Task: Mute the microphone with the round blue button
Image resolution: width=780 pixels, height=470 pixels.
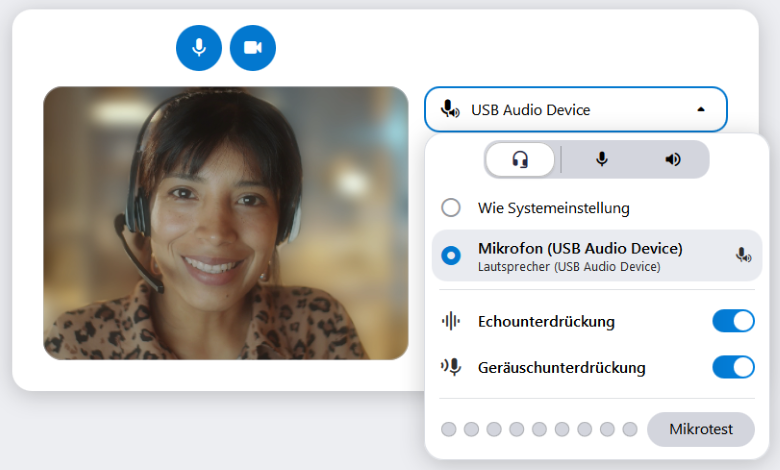Action: (x=199, y=48)
